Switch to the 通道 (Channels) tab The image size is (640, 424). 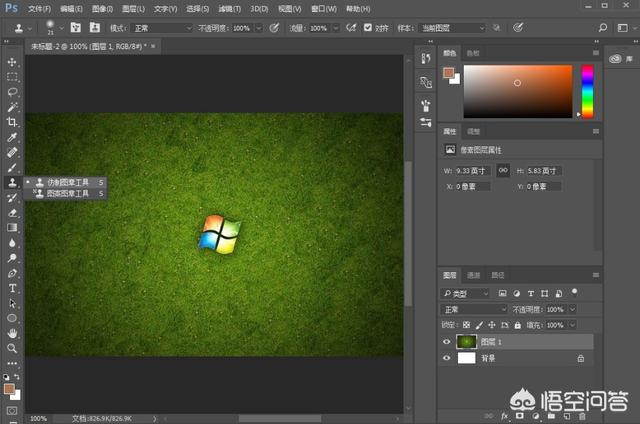[475, 275]
